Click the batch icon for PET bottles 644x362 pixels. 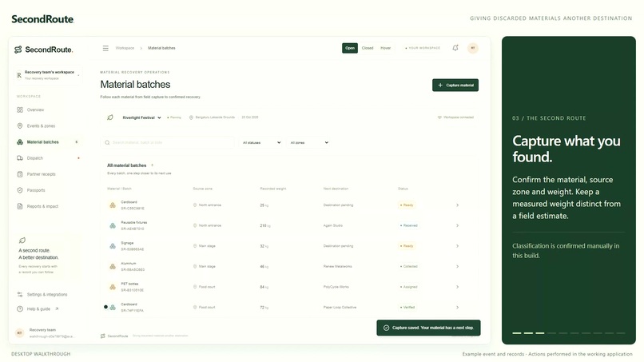tap(113, 287)
